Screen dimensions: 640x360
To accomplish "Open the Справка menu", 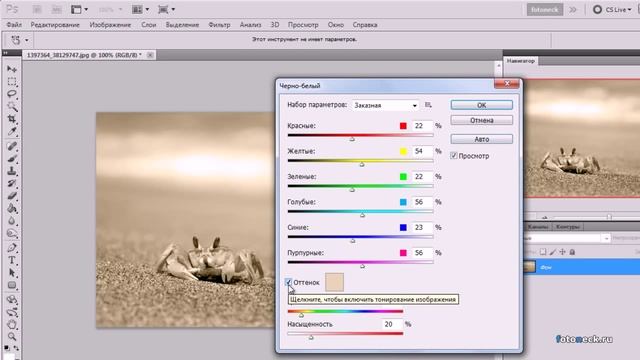I will 365,25.
